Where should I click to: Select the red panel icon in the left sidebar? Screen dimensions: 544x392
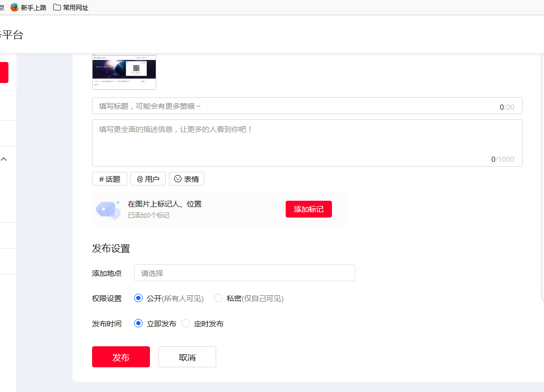[4, 73]
